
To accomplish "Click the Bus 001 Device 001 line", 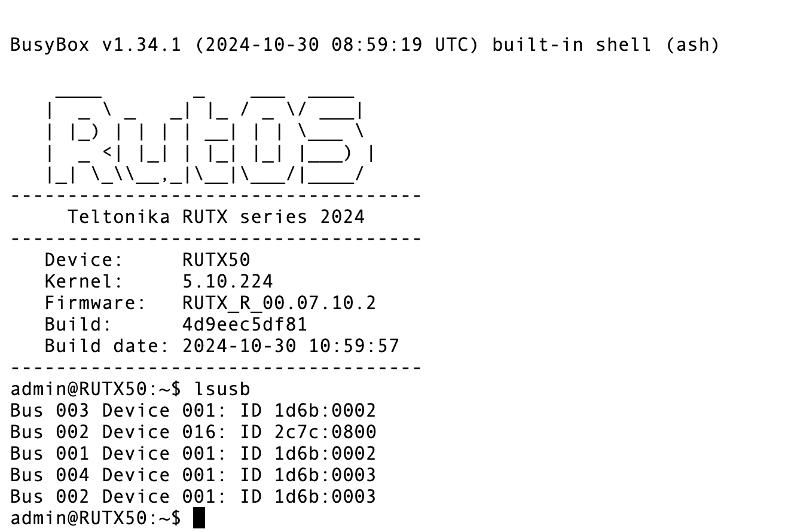I will [x=193, y=454].
